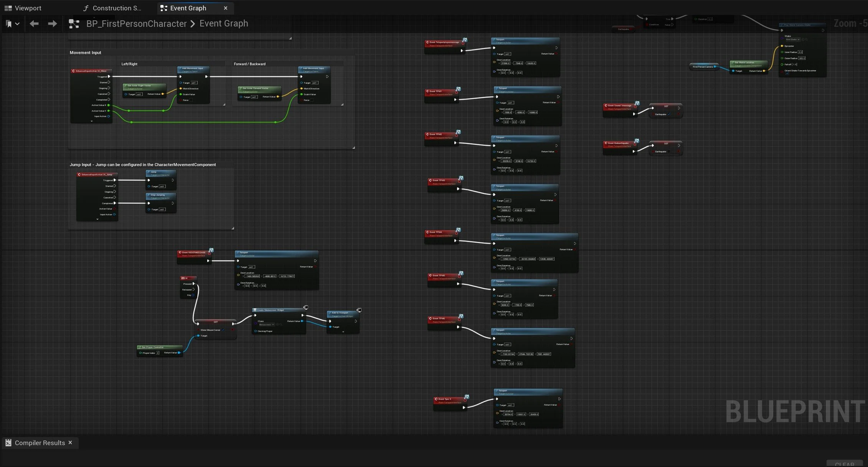Click monitor icon above Add to Viewport
Screen dimensions: 868x467
(359, 310)
